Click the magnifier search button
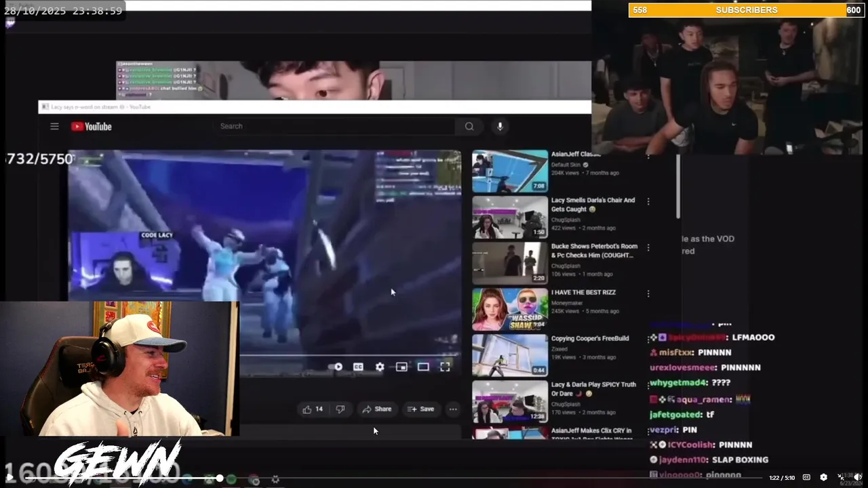Viewport: 868px width, 488px height. [x=469, y=126]
